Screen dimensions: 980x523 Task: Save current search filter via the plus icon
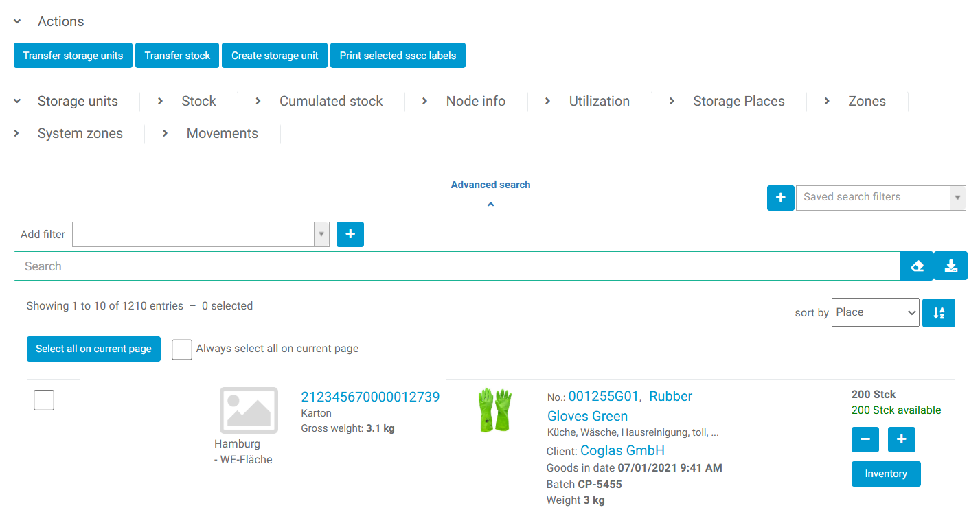pyautogui.click(x=780, y=198)
